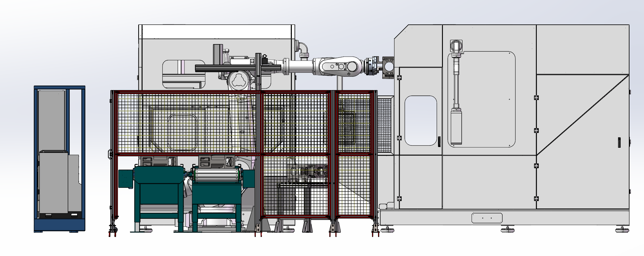Select the black horizontal rail above the fence
The height and width of the screenshot is (256, 644).
pyautogui.click(x=238, y=68)
